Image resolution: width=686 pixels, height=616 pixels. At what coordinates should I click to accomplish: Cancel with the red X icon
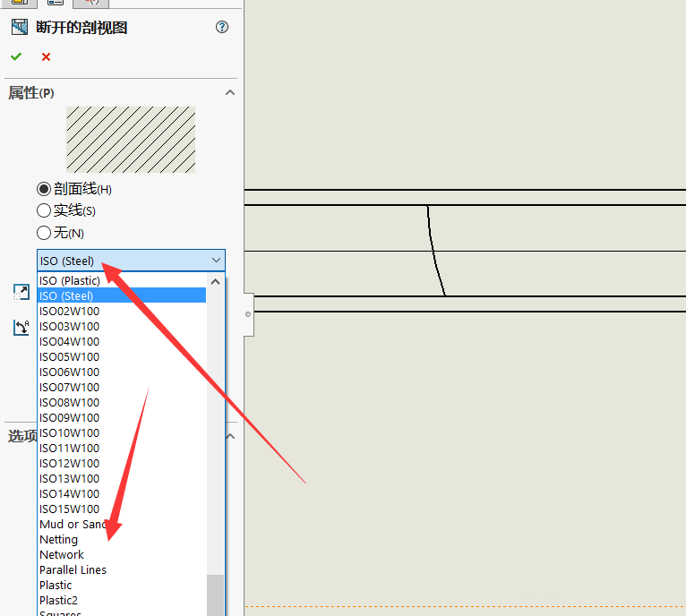(x=46, y=57)
